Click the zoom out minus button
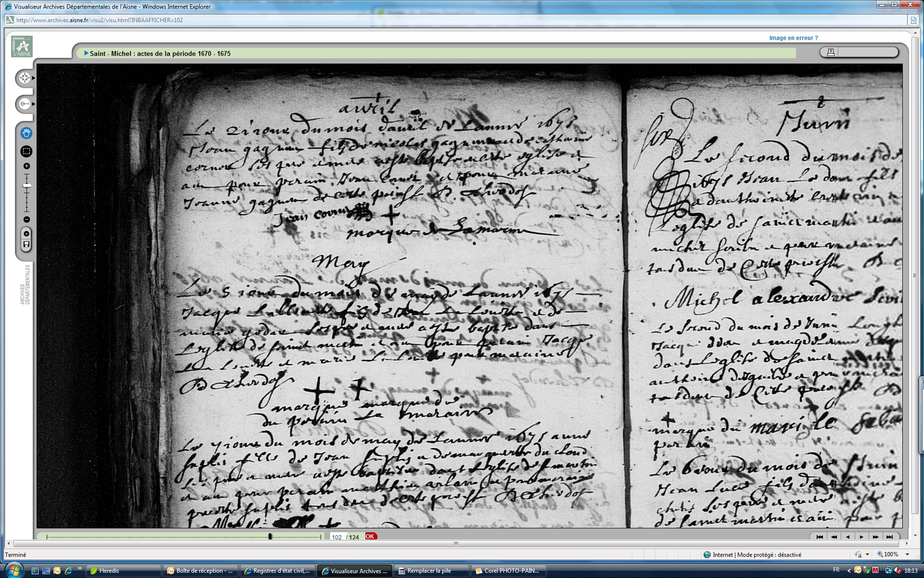The image size is (924, 578). point(26,220)
